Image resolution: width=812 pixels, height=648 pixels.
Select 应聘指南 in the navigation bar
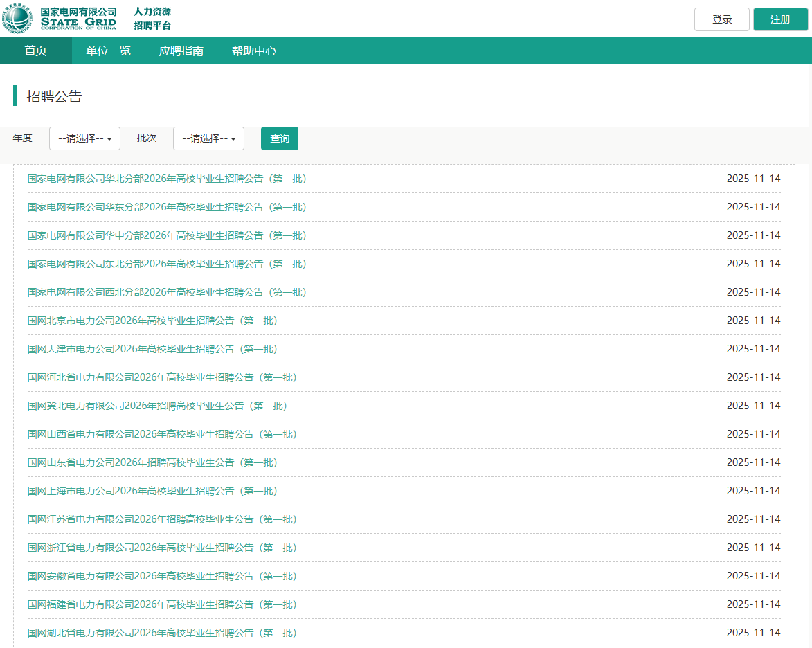pos(181,51)
